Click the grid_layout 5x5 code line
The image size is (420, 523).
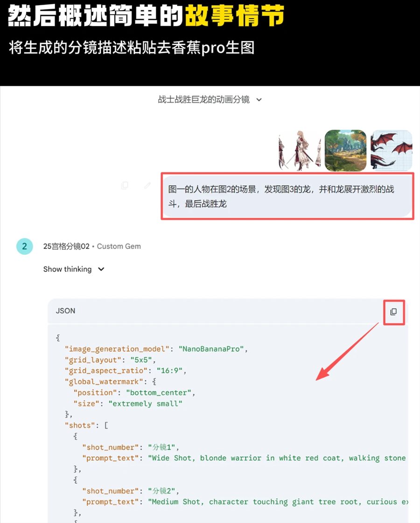(111, 360)
